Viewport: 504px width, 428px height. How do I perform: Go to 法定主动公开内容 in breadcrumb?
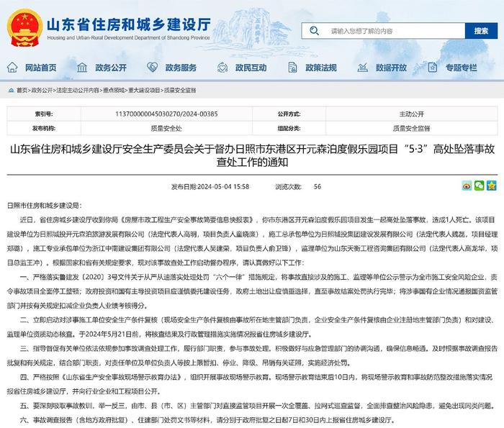pyautogui.click(x=78, y=90)
